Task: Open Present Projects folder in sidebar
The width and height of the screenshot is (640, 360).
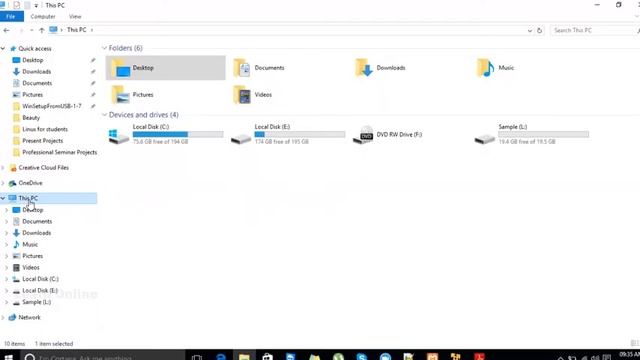Action: click(42, 140)
